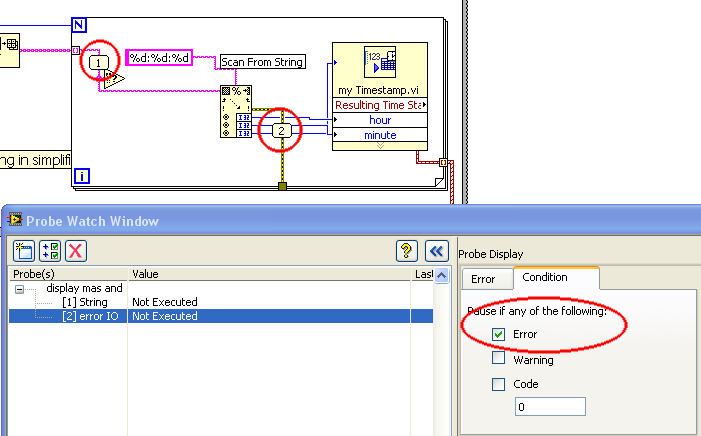Click the probe list scroll up arrow
This screenshot has width=701, height=436.
[x=442, y=275]
